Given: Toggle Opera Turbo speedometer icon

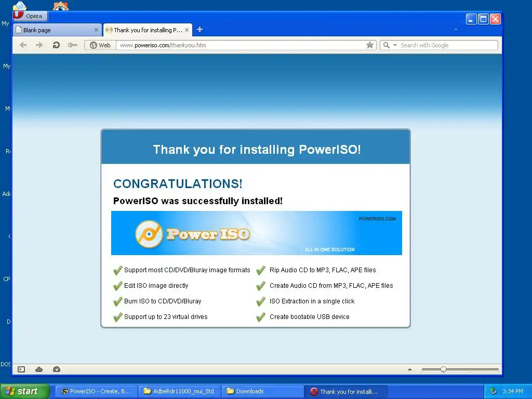Looking at the screenshot, I should click(57, 369).
